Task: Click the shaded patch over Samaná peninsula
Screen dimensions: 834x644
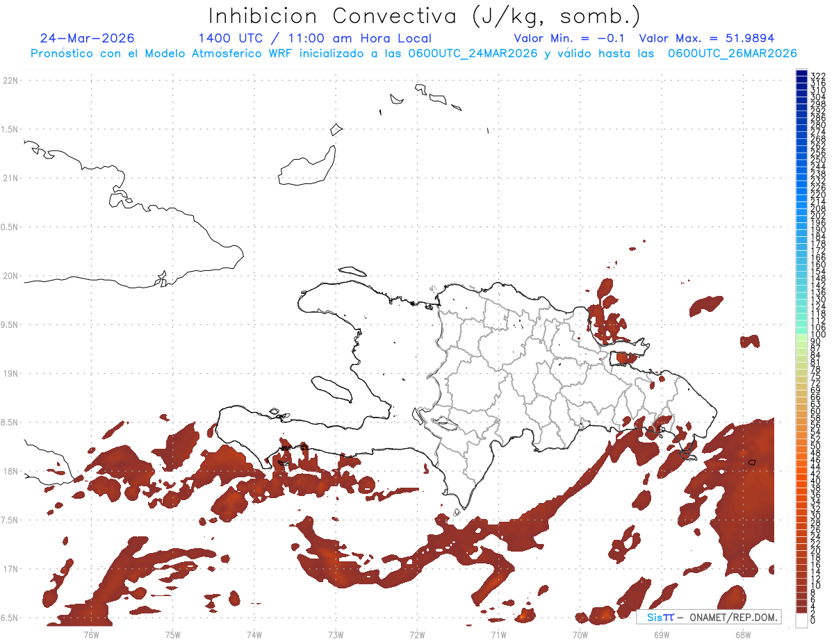Action: [x=624, y=358]
